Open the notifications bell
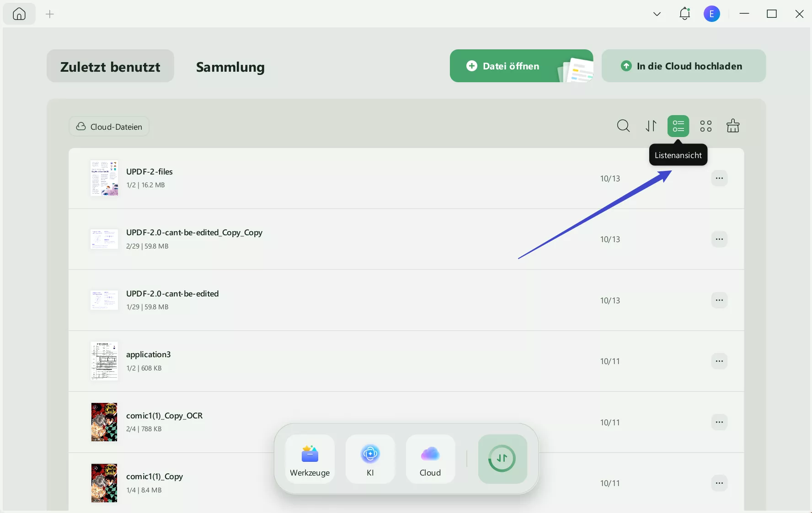 point(684,14)
